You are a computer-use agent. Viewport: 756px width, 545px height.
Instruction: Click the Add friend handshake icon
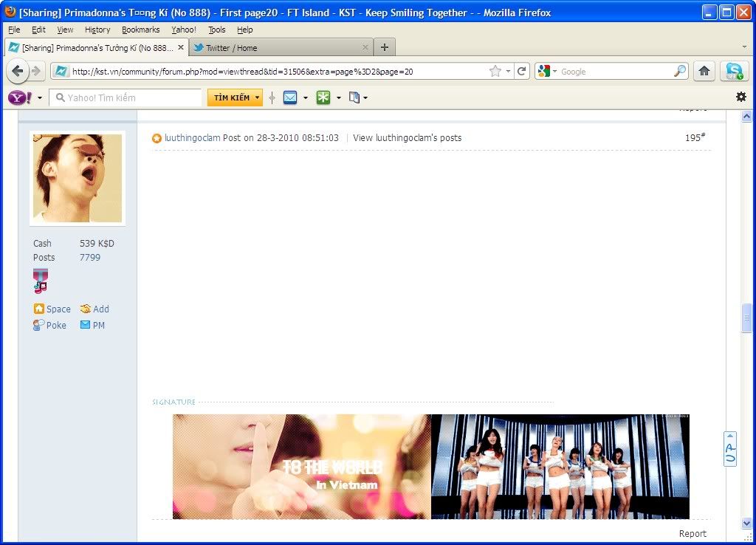click(x=86, y=309)
